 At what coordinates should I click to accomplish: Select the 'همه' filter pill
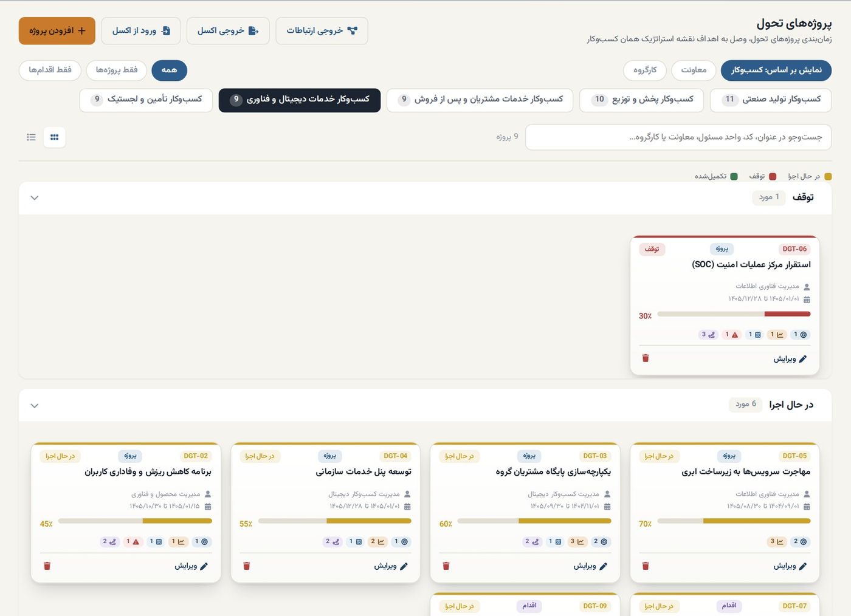coord(169,70)
